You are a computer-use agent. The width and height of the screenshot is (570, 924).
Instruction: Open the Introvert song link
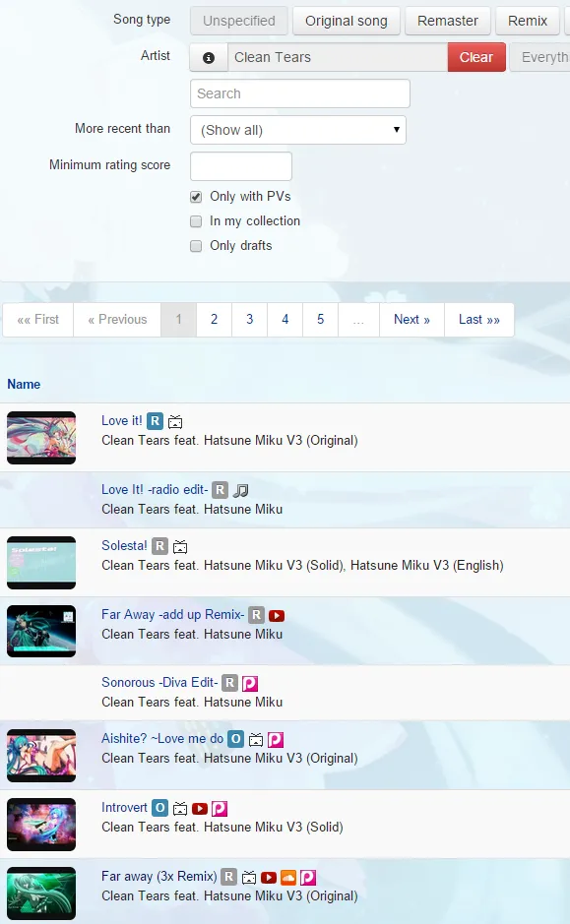(124, 808)
